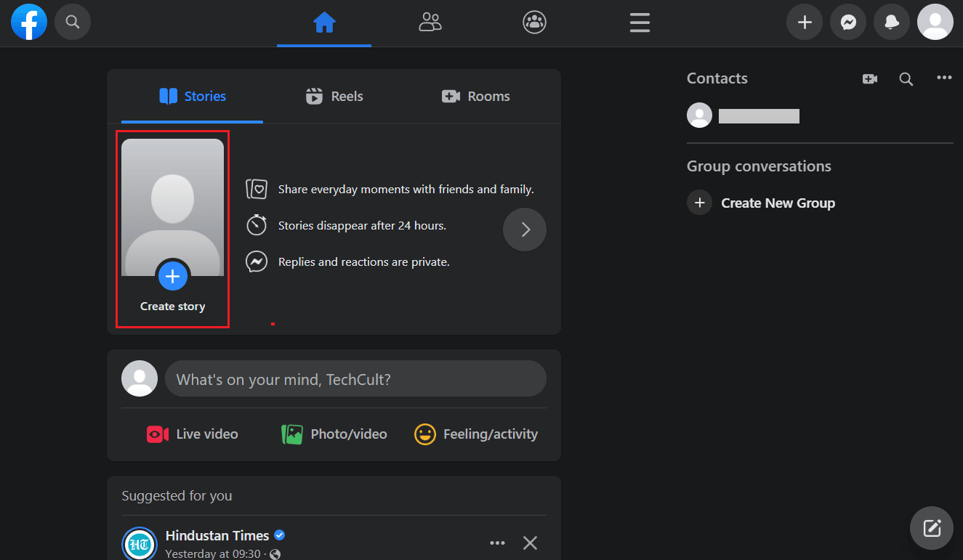Click the Yesterday at 09:30 timestamp
This screenshot has width=963, height=560.
(x=214, y=553)
